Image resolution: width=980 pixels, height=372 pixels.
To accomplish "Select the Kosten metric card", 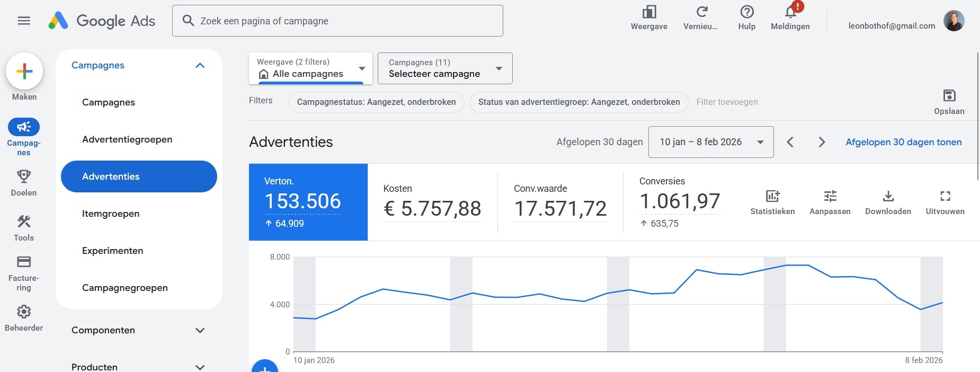I will [x=432, y=202].
